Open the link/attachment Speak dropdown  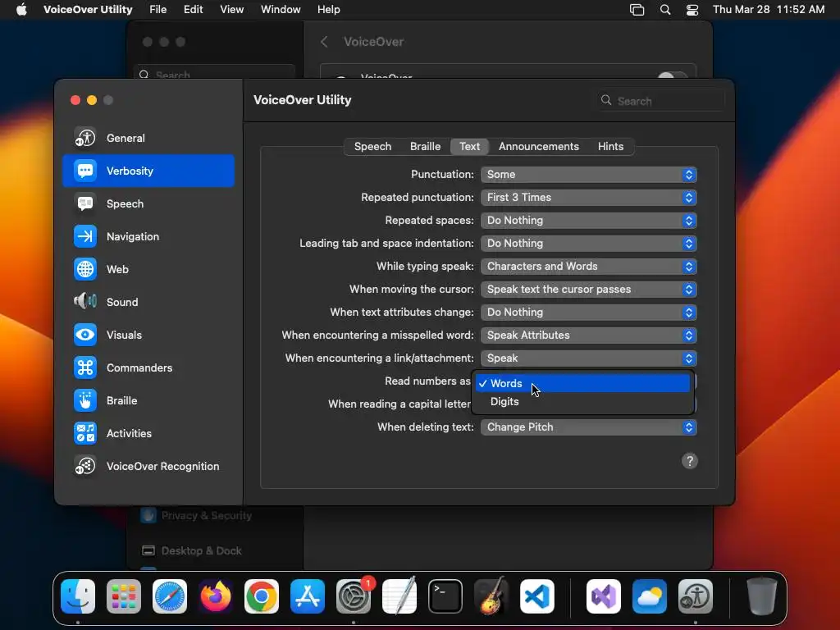[x=588, y=358]
